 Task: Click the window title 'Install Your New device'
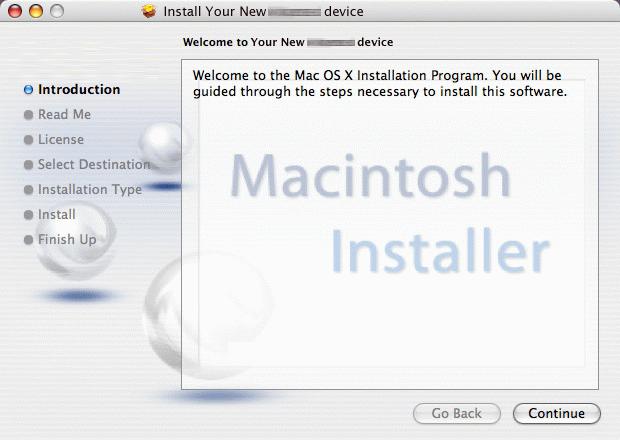tap(263, 11)
